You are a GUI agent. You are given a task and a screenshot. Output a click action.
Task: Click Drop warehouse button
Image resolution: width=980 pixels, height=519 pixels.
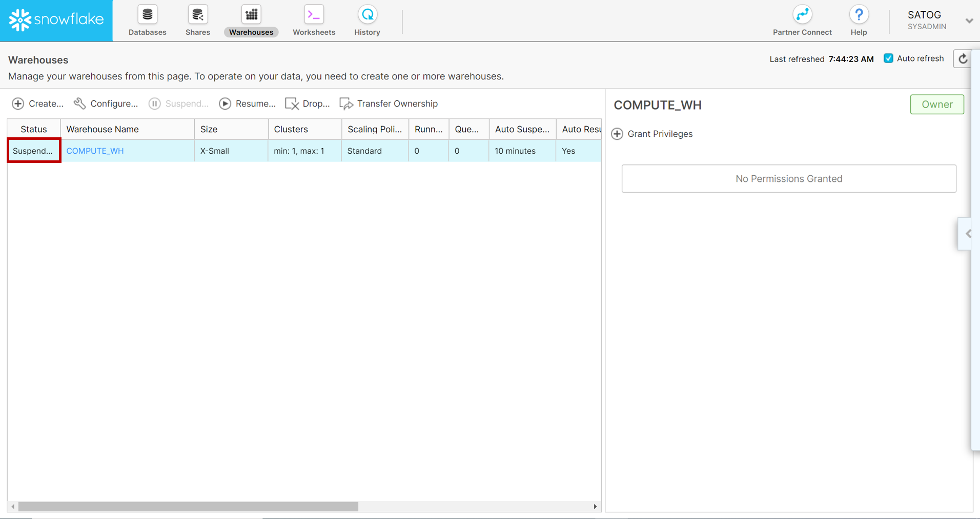pyautogui.click(x=307, y=103)
